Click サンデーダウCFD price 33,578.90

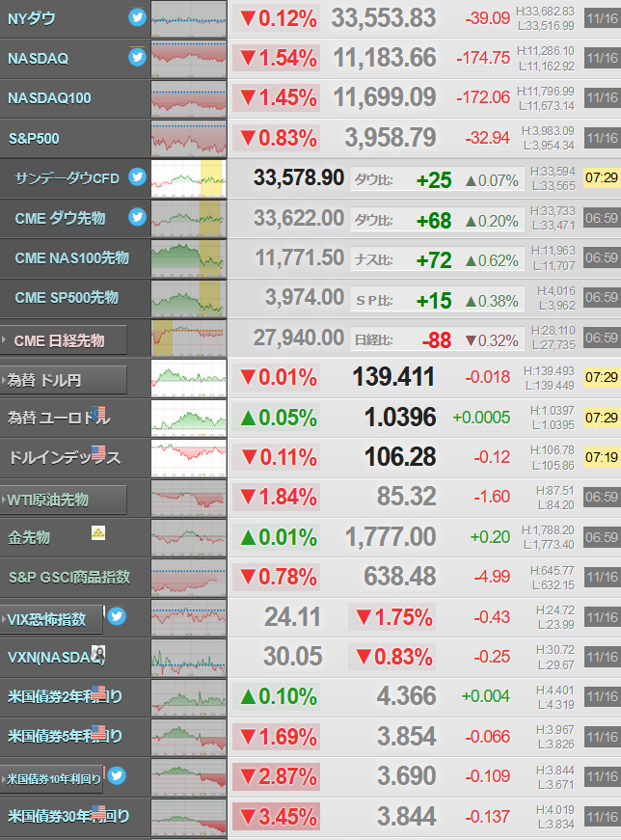click(298, 177)
